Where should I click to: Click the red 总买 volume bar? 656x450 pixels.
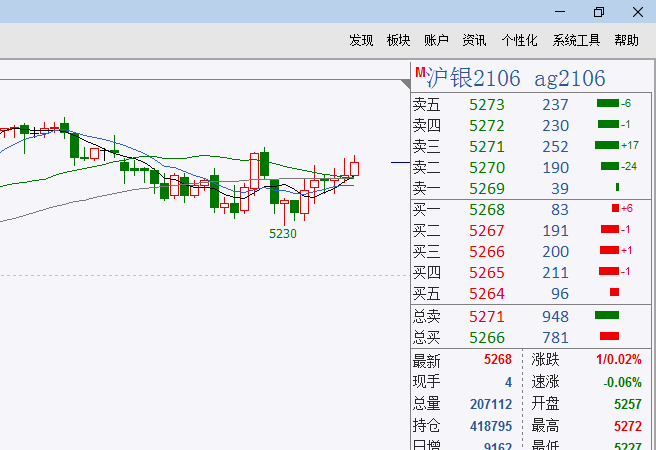pos(609,337)
